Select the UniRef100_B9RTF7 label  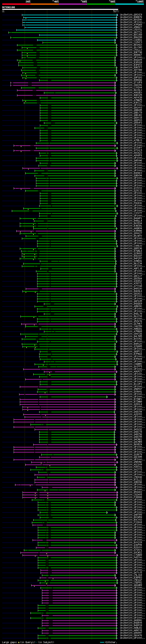click(131, 67)
